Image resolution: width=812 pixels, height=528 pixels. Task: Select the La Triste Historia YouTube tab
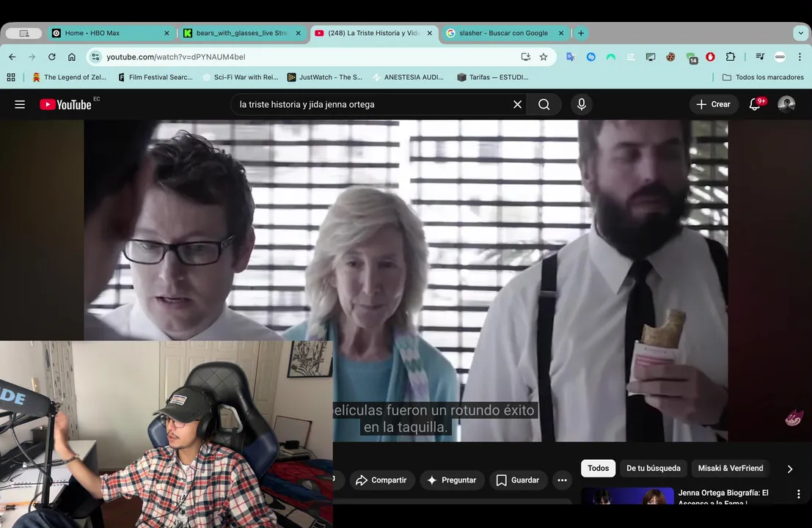click(374, 33)
